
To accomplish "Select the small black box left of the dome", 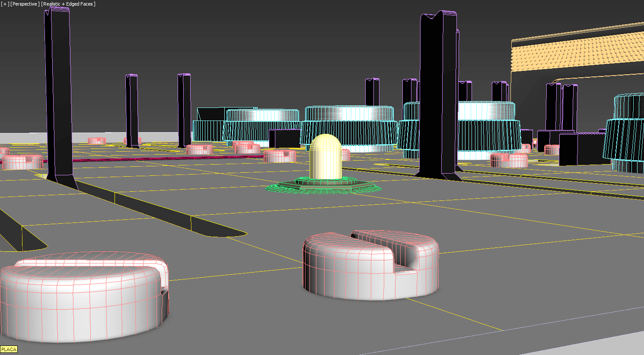I will (x=284, y=139).
